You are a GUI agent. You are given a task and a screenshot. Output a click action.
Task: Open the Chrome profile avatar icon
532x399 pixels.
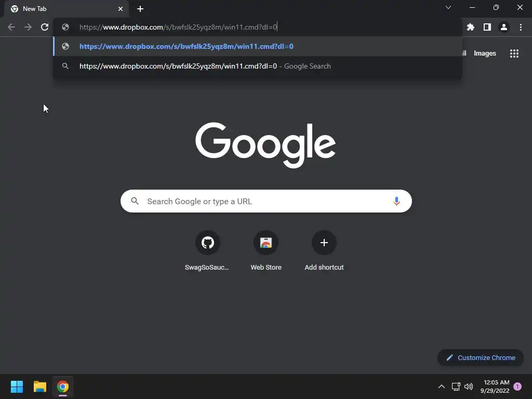pos(504,27)
